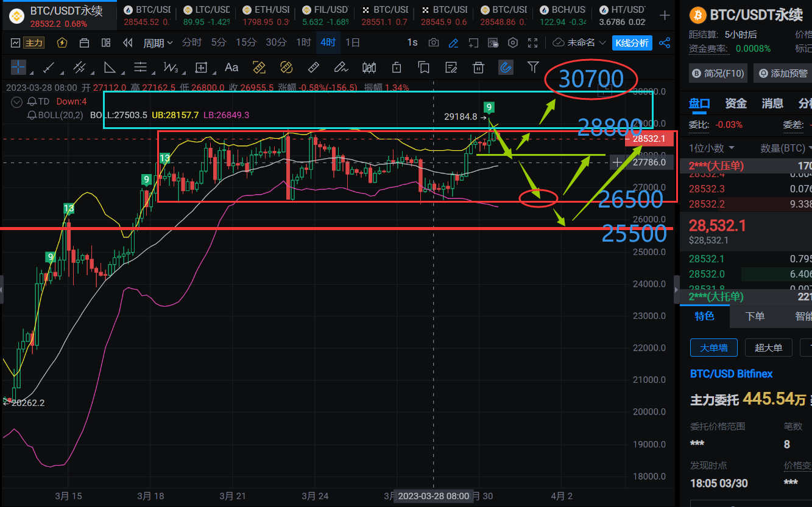Screen dimensions: 812x507
Task: Add a new tab with plus icon
Action: 665,15
